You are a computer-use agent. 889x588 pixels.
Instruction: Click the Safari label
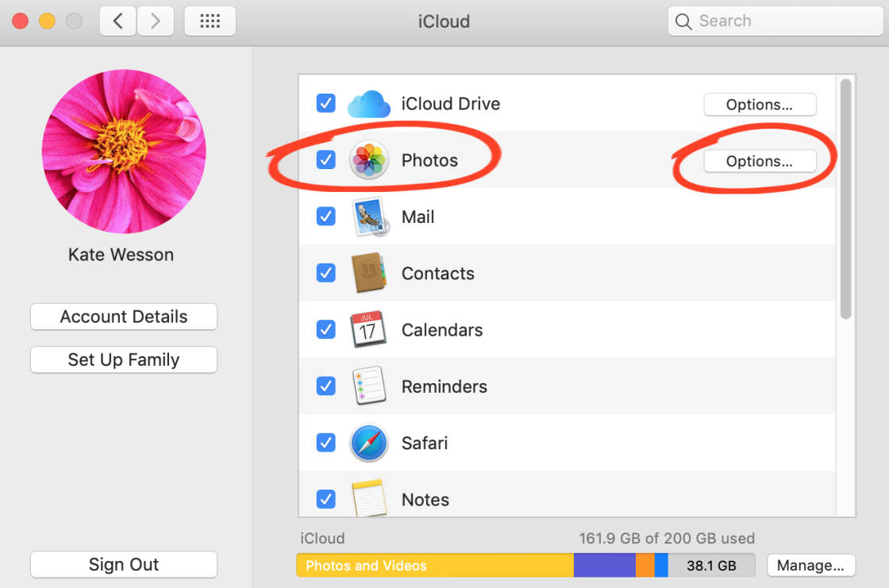[425, 443]
